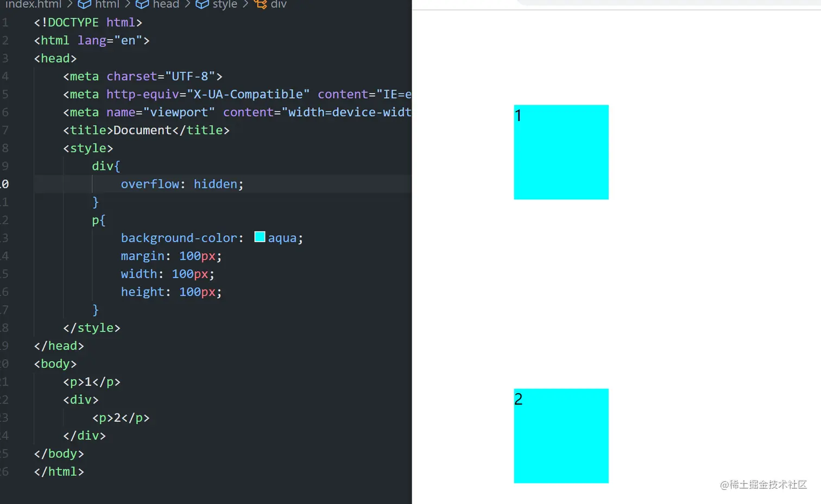Image resolution: width=821 pixels, height=504 pixels.
Task: Click the 'background-color' property text
Action: pyautogui.click(x=179, y=238)
